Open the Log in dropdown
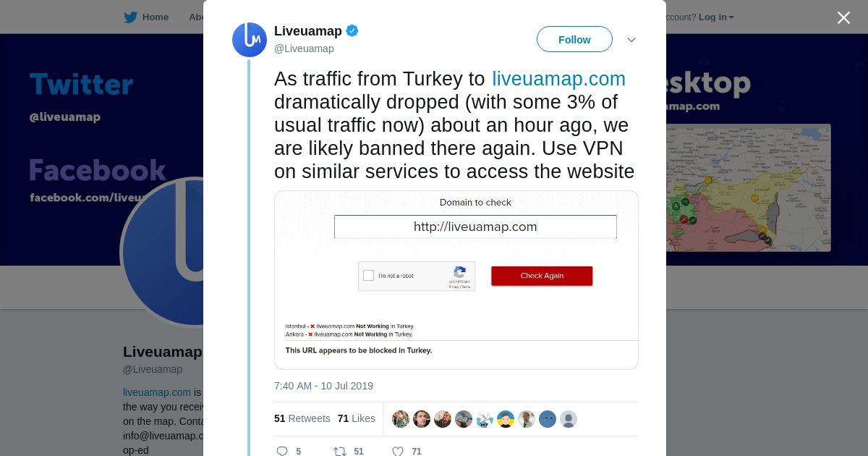The width and height of the screenshot is (868, 456). [716, 17]
